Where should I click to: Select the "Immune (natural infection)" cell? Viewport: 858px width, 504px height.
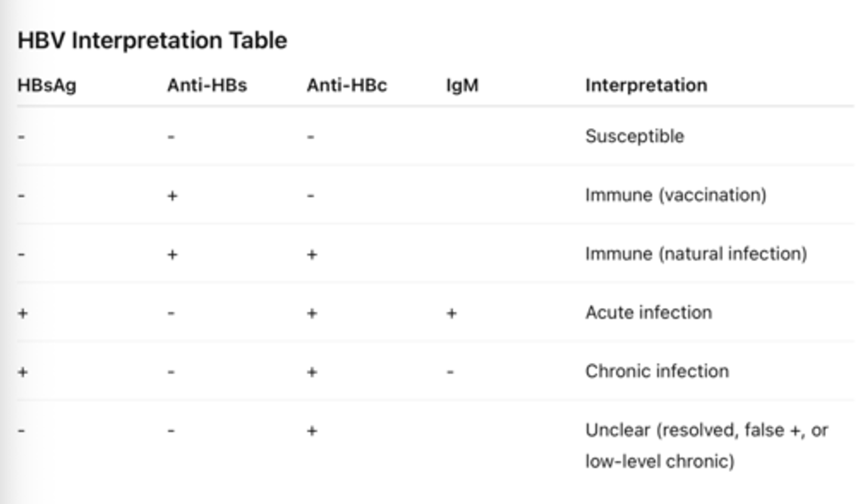pyautogui.click(x=696, y=254)
